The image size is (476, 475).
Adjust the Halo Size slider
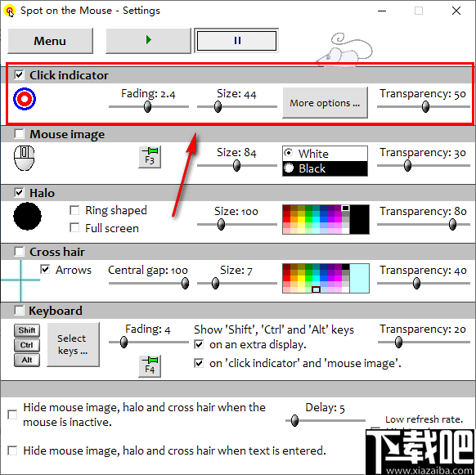click(222, 225)
